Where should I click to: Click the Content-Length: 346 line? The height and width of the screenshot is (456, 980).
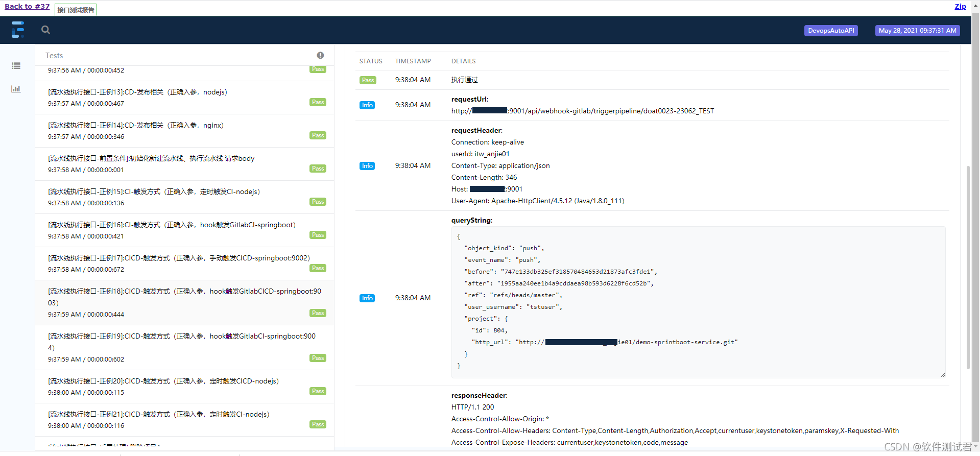pyautogui.click(x=484, y=178)
